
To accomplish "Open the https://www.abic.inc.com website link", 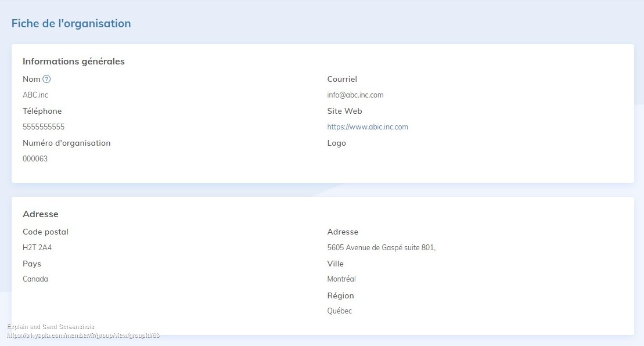I will pyautogui.click(x=367, y=127).
